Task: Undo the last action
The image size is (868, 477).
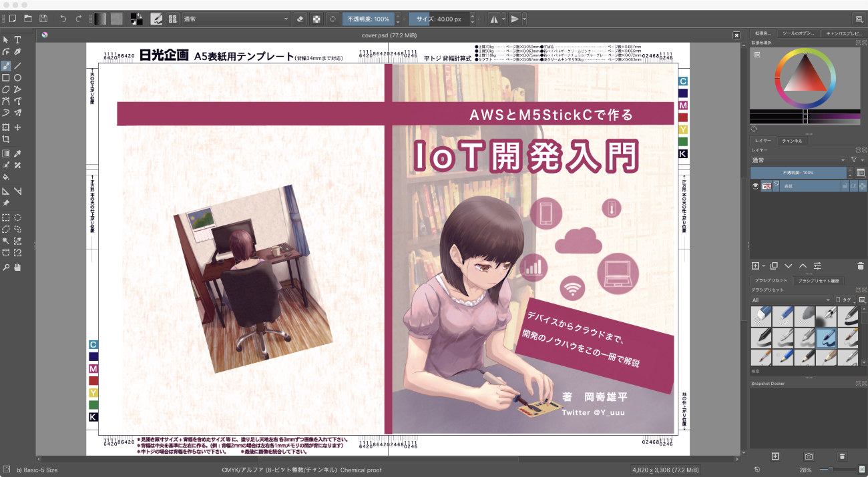Action: click(63, 19)
